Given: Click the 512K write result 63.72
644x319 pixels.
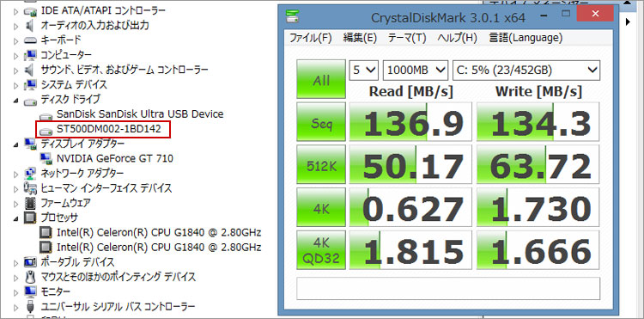Looking at the screenshot, I should click(x=538, y=165).
